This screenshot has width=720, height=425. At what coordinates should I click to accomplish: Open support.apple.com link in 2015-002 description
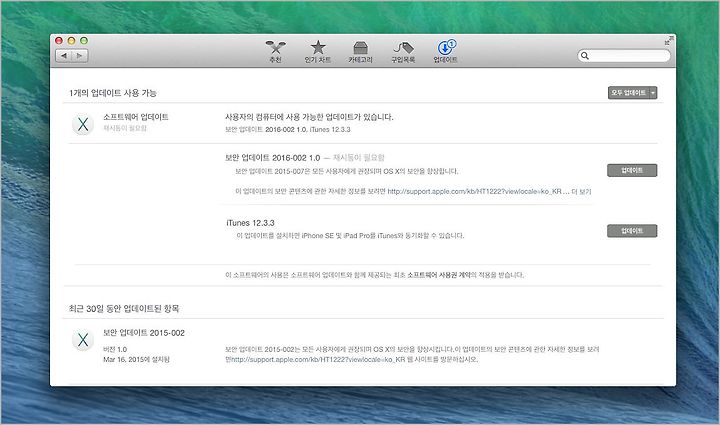click(x=318, y=359)
